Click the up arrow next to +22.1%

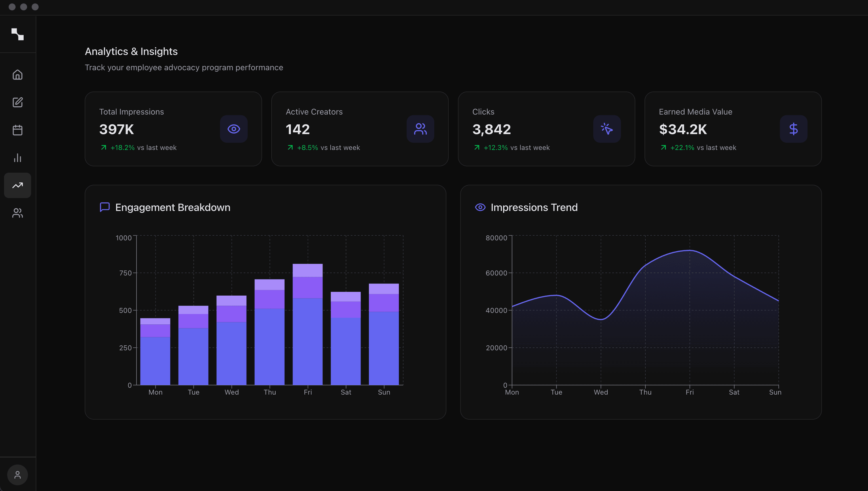(663, 147)
